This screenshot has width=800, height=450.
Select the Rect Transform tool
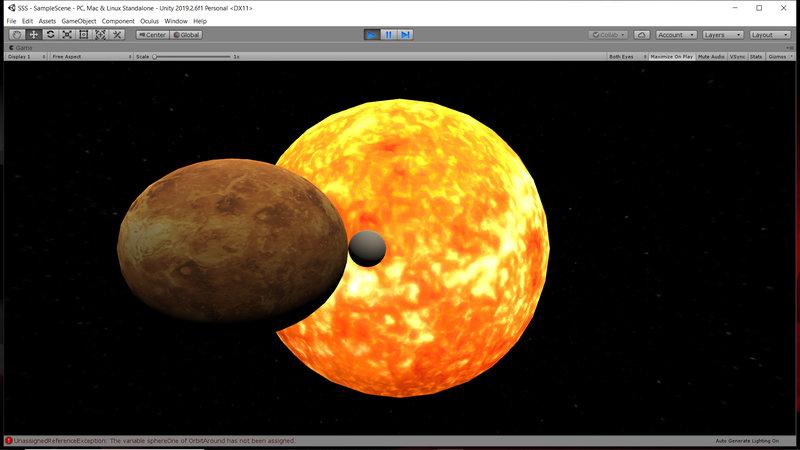(x=84, y=35)
